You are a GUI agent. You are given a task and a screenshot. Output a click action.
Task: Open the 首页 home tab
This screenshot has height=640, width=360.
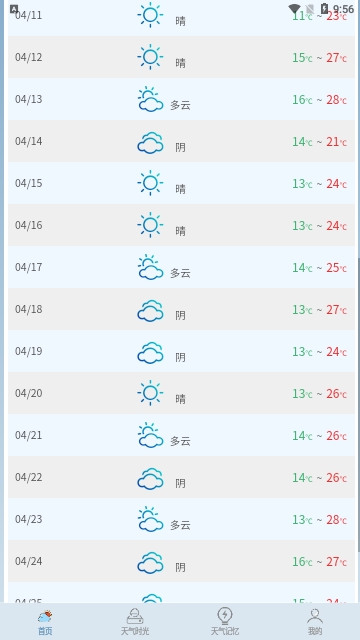(45, 622)
